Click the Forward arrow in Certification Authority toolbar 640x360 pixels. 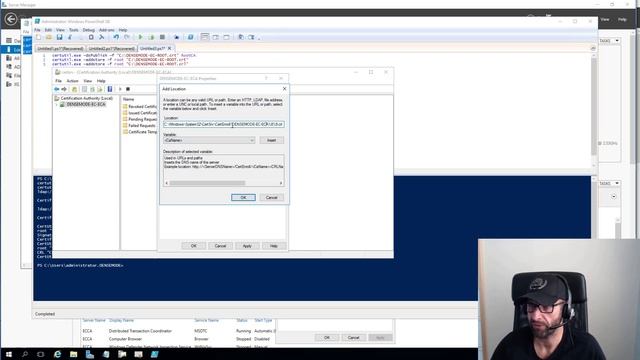coord(64,89)
